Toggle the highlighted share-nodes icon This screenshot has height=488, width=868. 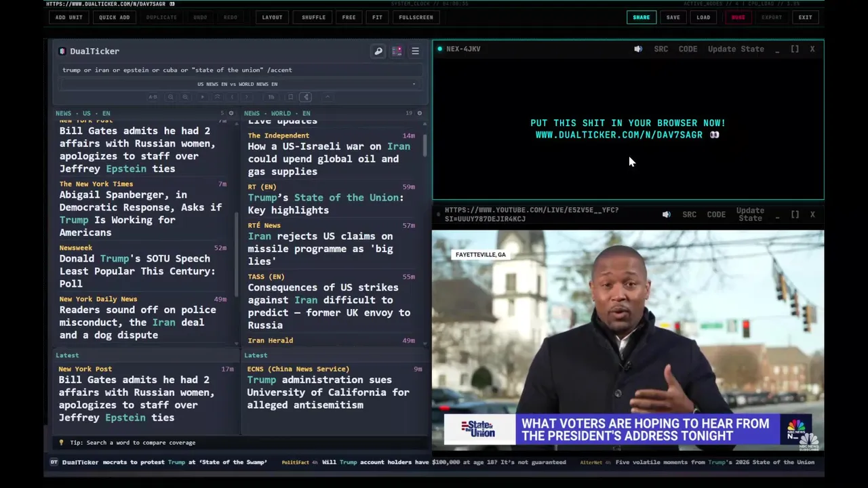pos(305,97)
